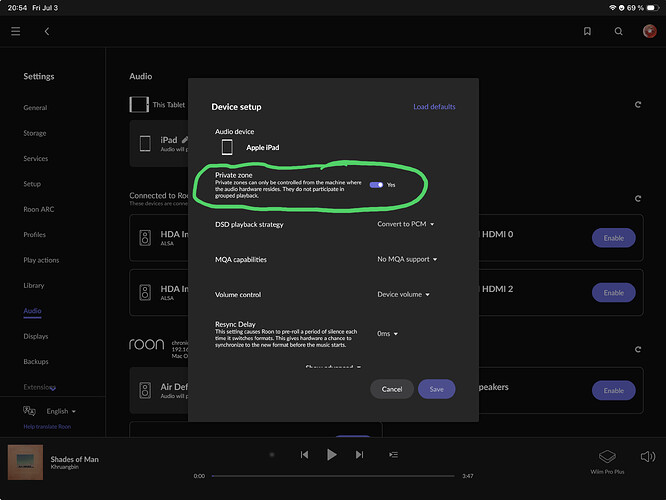This screenshot has height=500, width=666.
Task: Enable the HDMI 2 device
Action: pos(614,293)
